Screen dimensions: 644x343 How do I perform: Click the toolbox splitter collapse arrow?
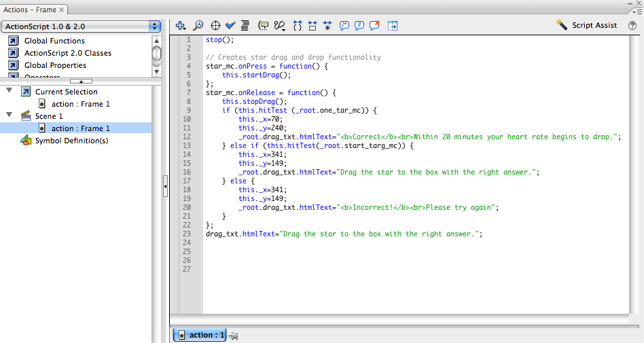click(81, 82)
